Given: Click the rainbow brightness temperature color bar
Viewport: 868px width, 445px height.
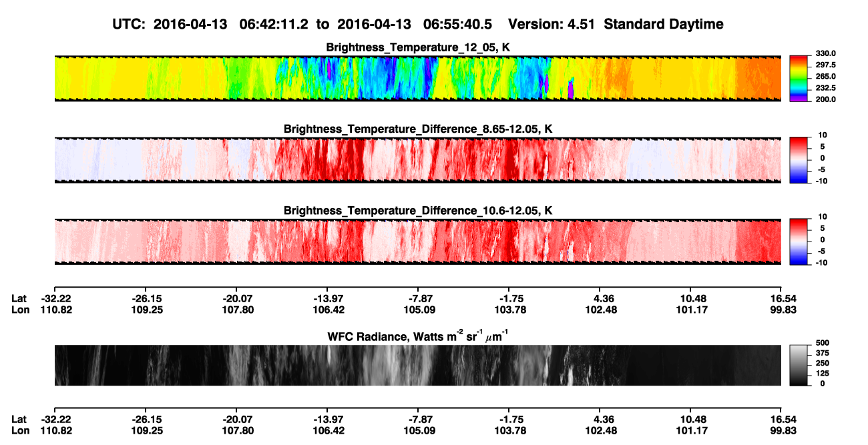Looking at the screenshot, I should [x=799, y=78].
